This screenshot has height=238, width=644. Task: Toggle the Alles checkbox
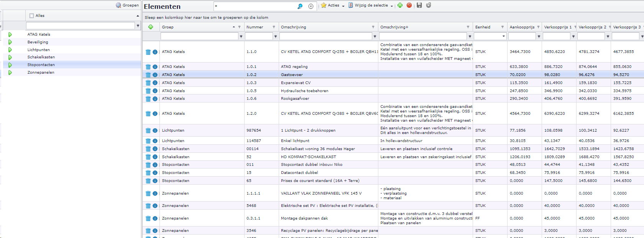tap(32, 16)
